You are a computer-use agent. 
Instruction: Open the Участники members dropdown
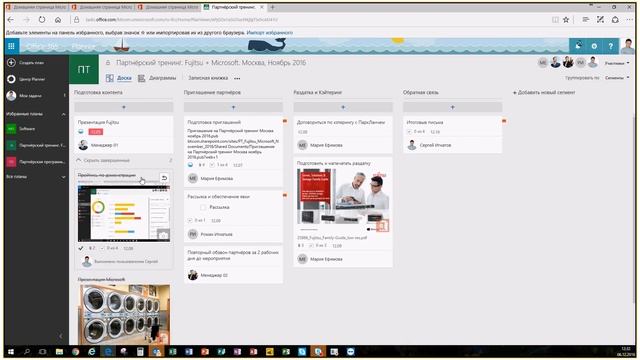tap(617, 63)
